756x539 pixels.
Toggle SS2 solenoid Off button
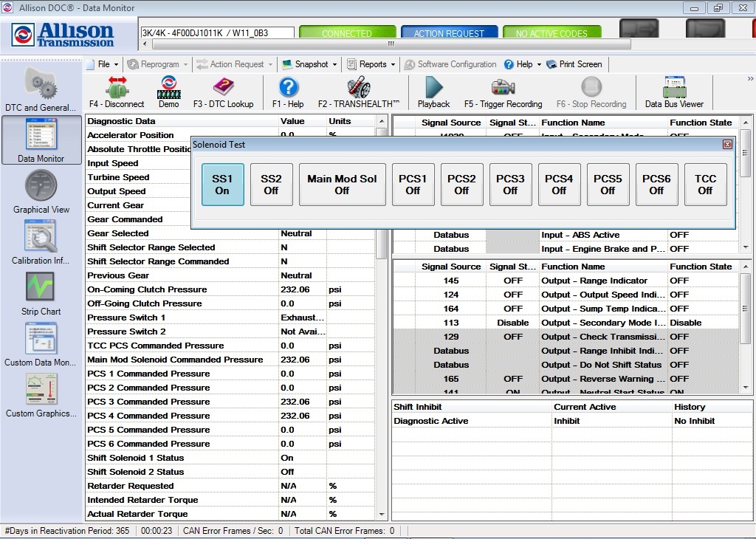pos(271,185)
